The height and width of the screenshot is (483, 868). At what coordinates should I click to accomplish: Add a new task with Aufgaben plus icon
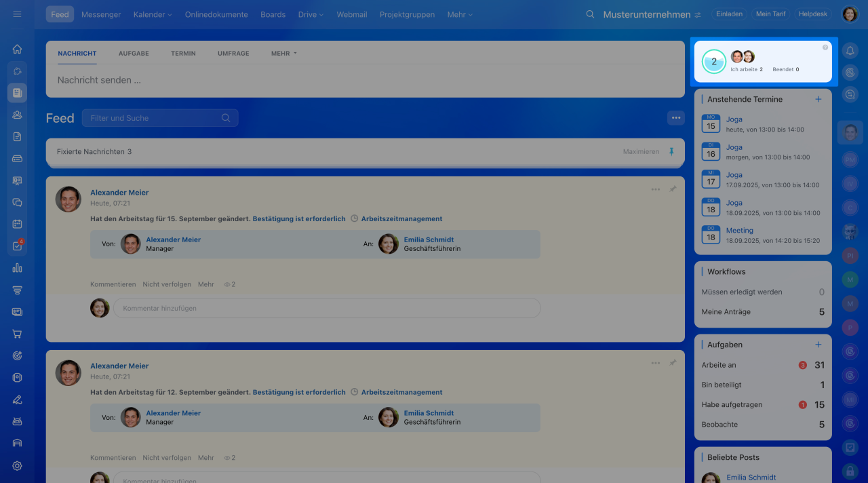(818, 345)
